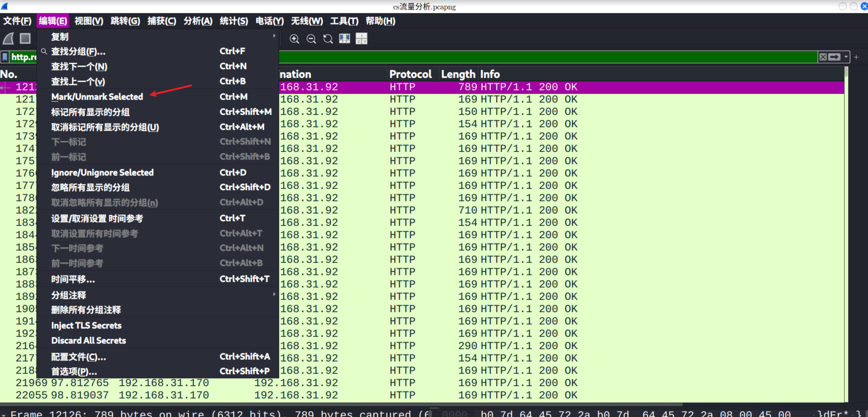
Task: Click the stop capture square icon
Action: point(25,38)
